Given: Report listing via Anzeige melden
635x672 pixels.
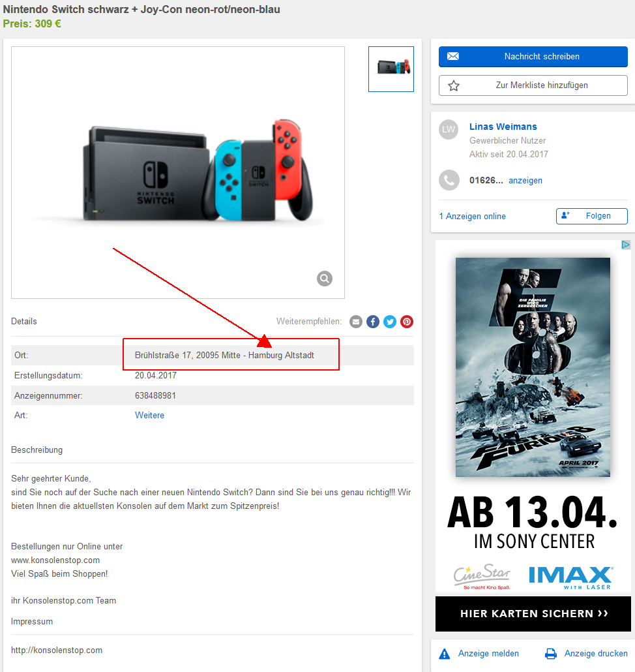Looking at the screenshot, I should 488,654.
